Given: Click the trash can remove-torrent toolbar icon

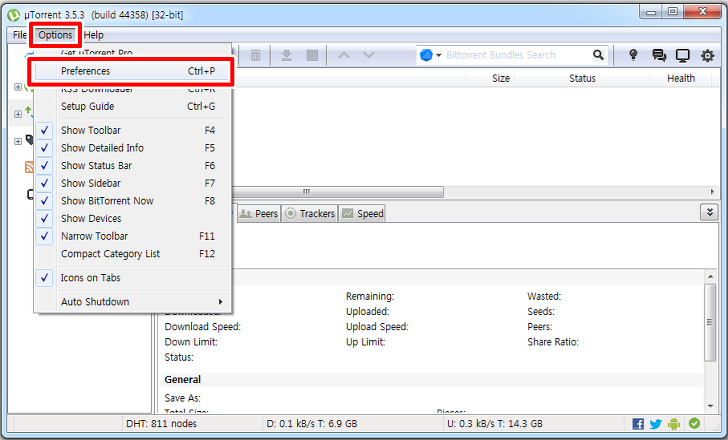Looking at the screenshot, I should point(255,56).
